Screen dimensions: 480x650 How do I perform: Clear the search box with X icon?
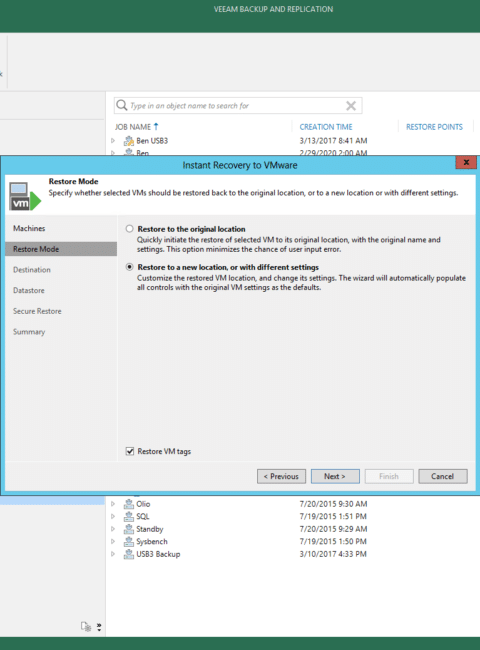(x=351, y=106)
